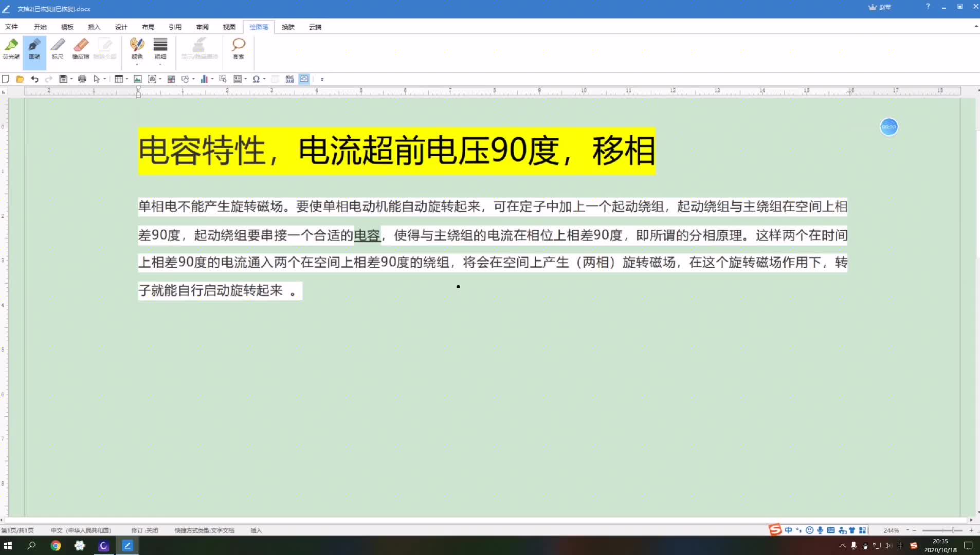Insert a table from quick toolbar
This screenshot has width=980, height=555.
119,79
